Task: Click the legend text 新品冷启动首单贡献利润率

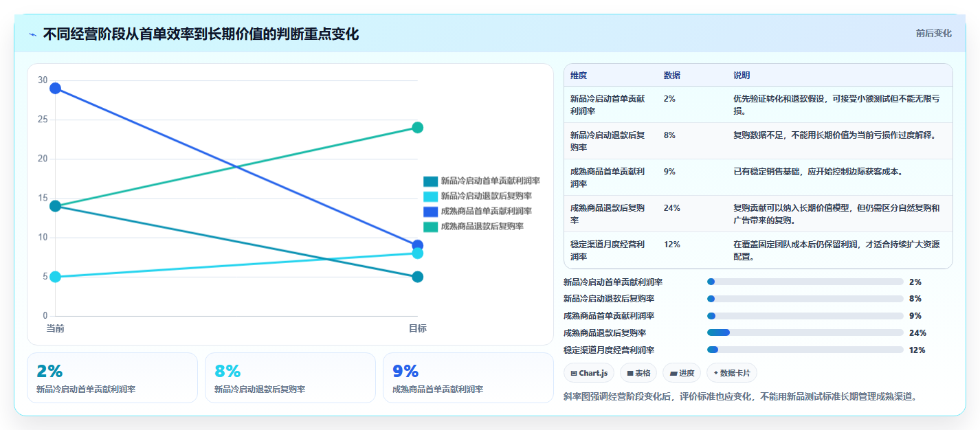Action: pos(491,181)
